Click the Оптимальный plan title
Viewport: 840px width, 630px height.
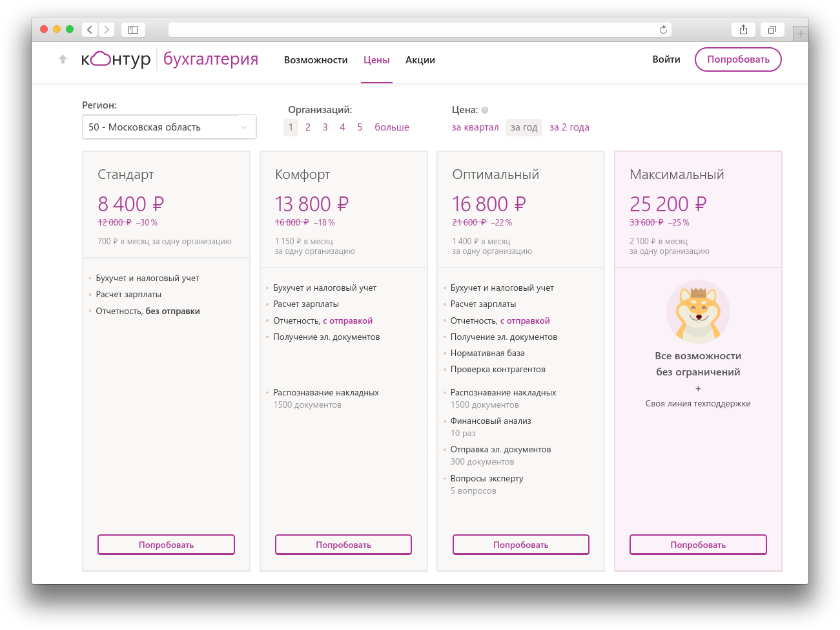coord(496,174)
